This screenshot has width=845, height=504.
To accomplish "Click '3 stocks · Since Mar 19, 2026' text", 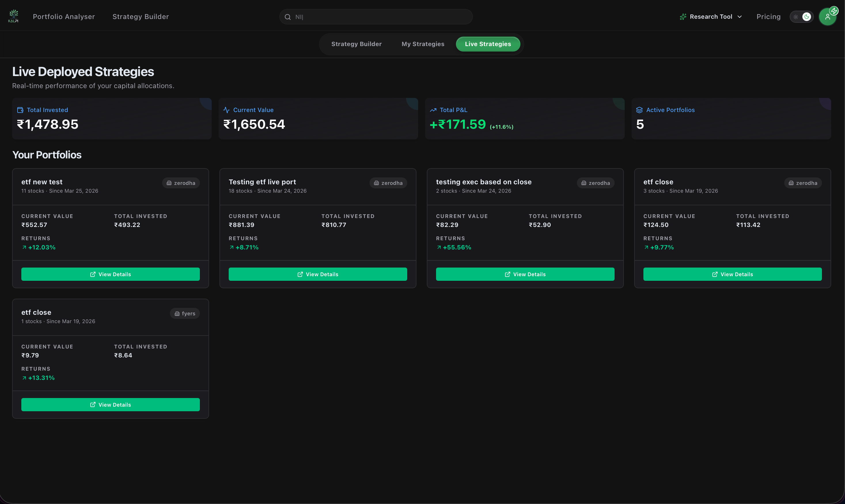I will coord(681,191).
